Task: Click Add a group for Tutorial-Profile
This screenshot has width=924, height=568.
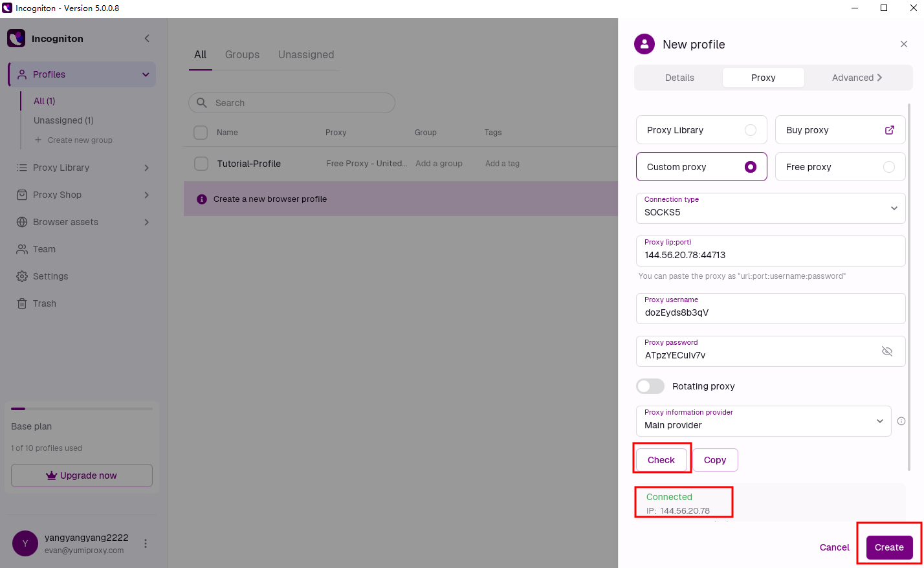Action: [x=439, y=164]
